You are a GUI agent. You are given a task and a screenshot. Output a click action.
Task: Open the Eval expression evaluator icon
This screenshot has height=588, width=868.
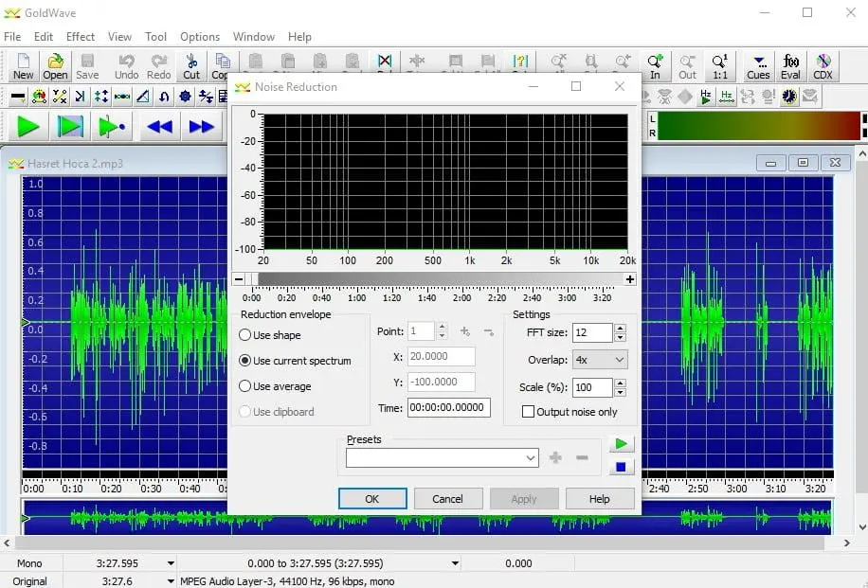click(790, 66)
